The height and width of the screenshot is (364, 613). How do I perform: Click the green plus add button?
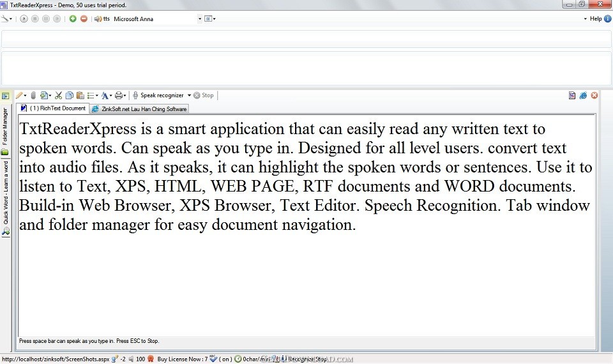73,19
